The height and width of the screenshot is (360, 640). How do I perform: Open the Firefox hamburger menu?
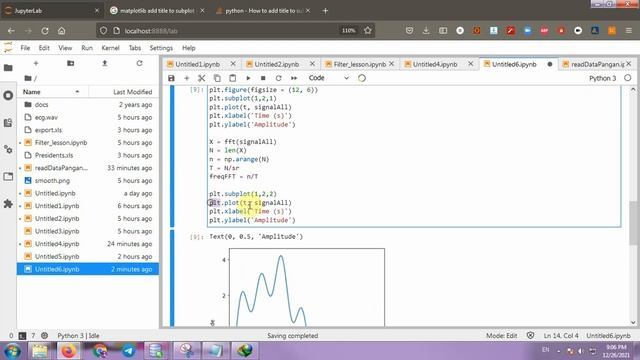point(629,31)
